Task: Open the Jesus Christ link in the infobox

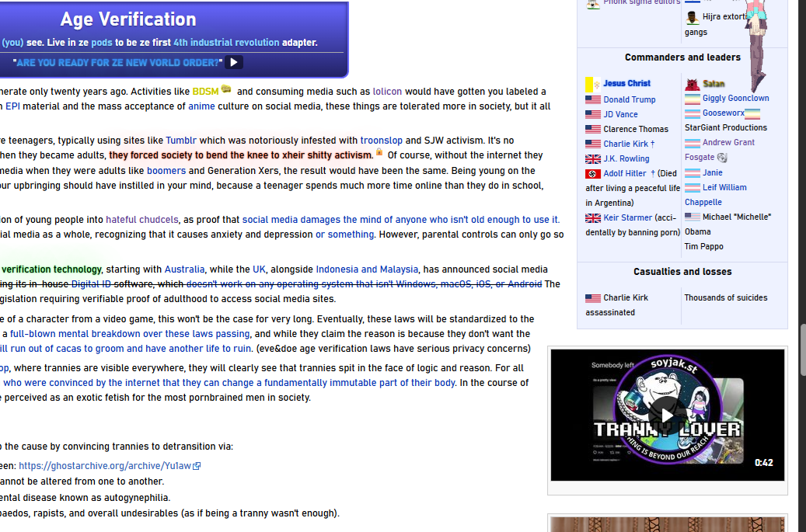Action: click(626, 83)
